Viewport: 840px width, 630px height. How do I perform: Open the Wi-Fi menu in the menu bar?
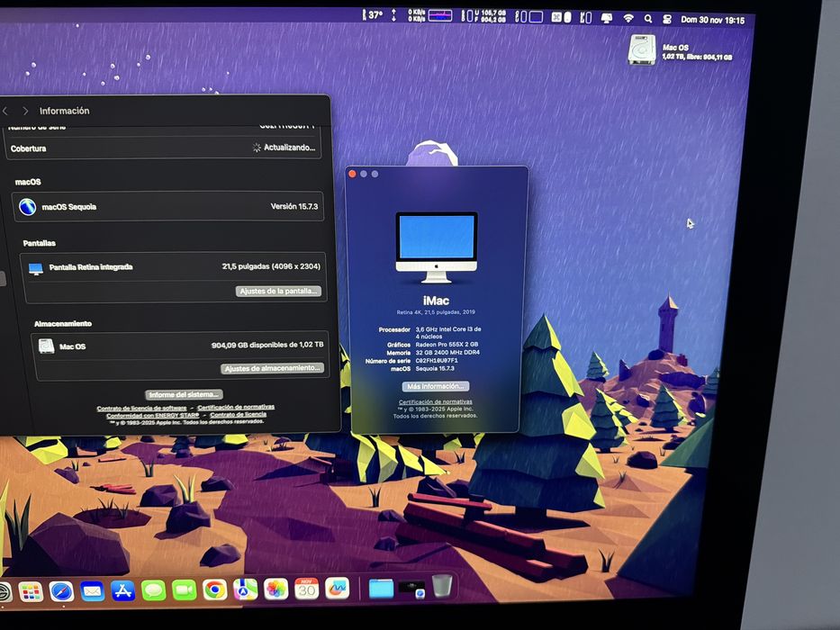coord(628,18)
